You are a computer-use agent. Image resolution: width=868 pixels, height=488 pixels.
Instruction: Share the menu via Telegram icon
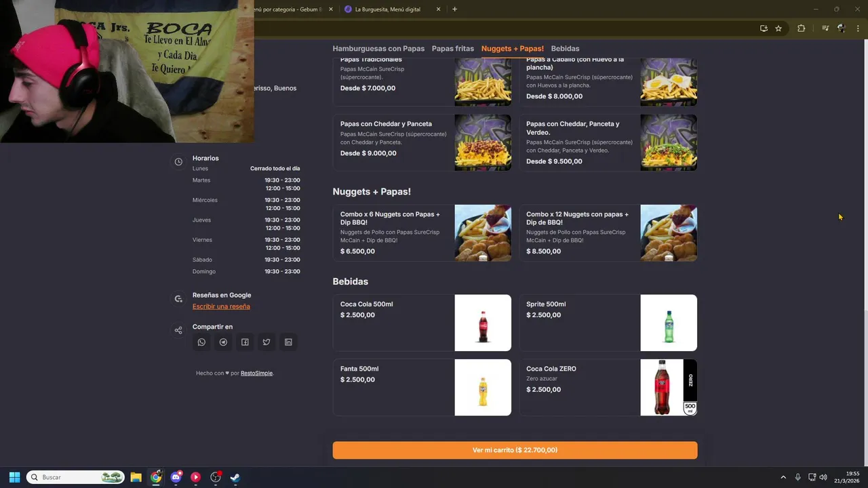point(223,342)
